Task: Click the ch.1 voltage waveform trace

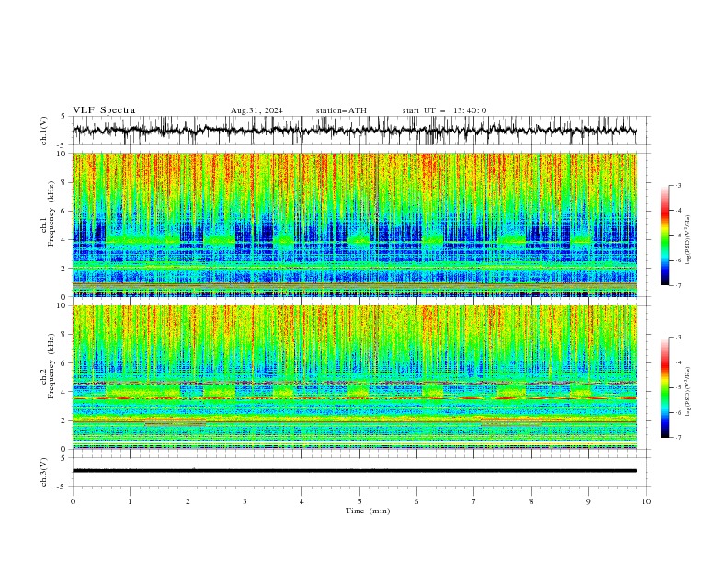Action: (354, 131)
